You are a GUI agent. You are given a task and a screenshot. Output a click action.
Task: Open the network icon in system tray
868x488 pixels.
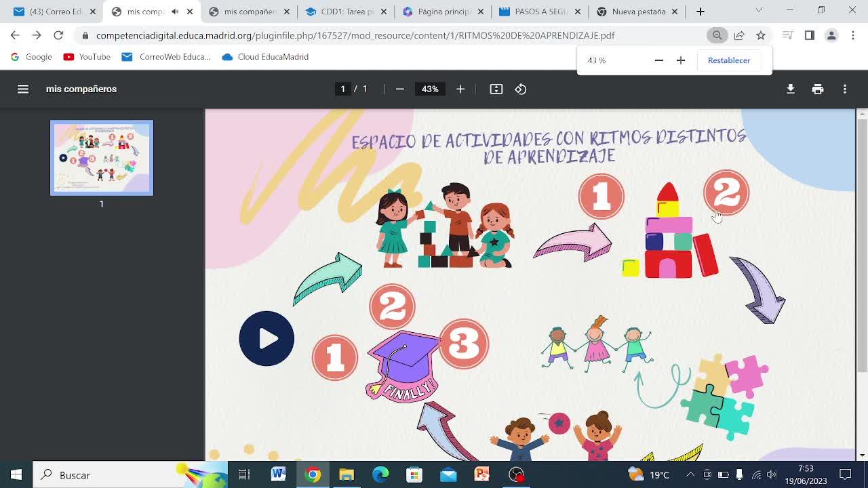pyautogui.click(x=756, y=474)
